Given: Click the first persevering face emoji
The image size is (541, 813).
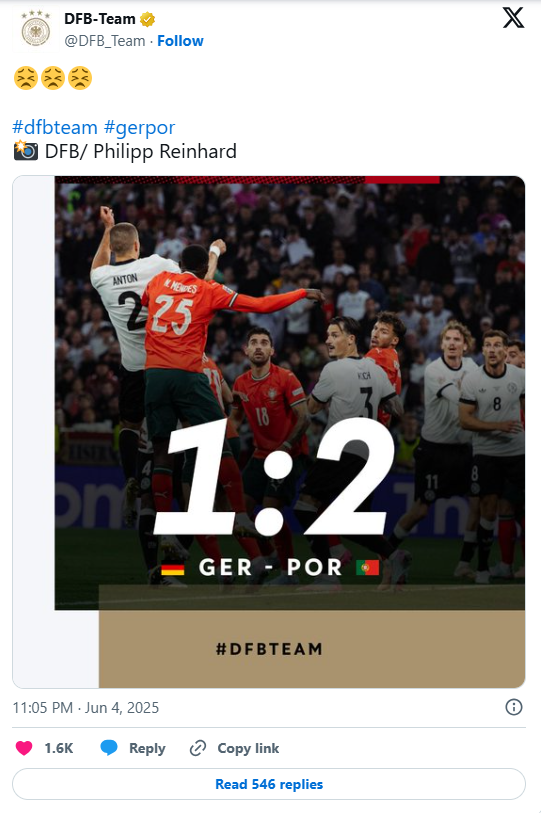Looking at the screenshot, I should (x=26, y=78).
